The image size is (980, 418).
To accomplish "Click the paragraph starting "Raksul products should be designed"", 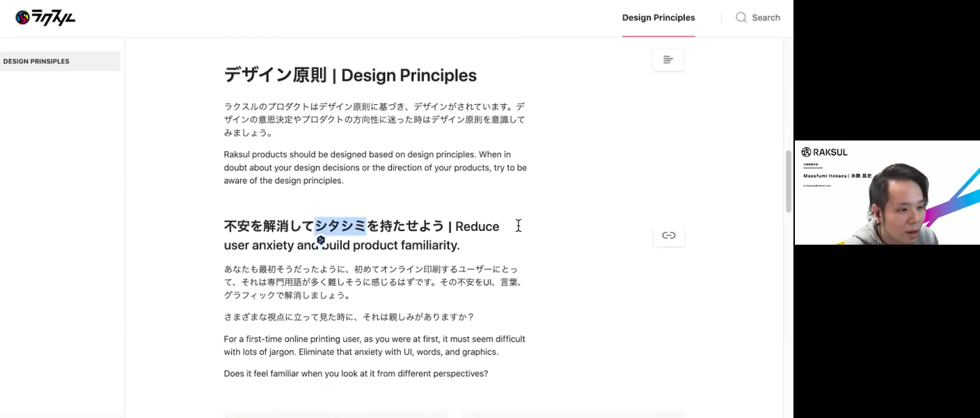I will tap(375, 168).
